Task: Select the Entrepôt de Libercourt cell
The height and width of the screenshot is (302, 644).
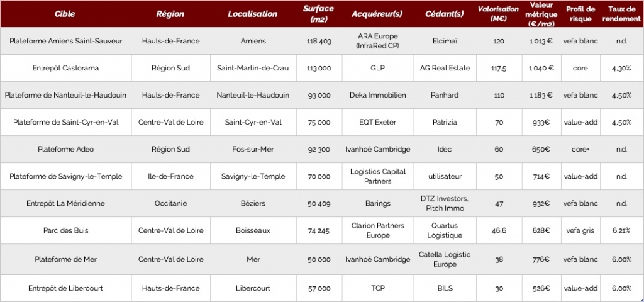Action: (65, 288)
